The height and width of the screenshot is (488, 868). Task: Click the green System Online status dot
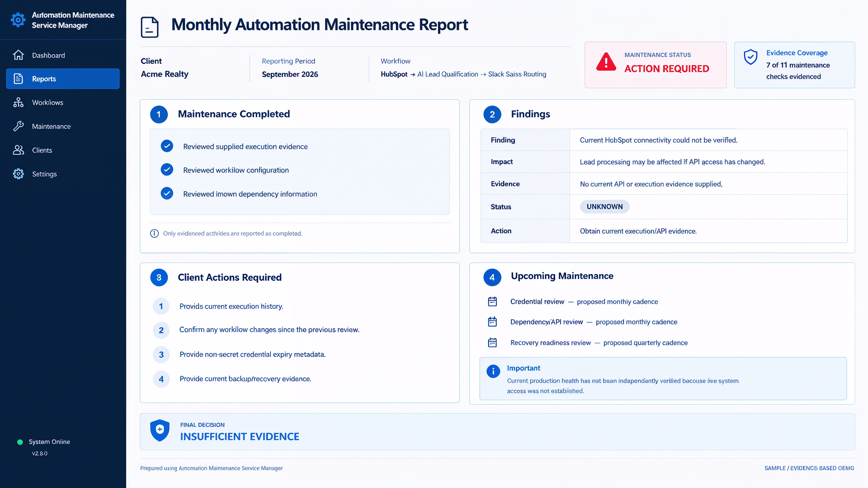(x=20, y=442)
